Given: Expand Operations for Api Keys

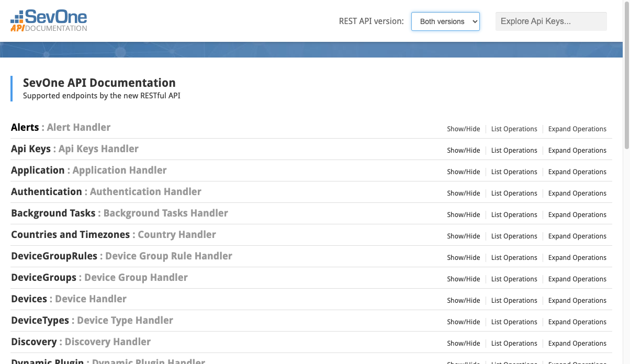Looking at the screenshot, I should click(x=577, y=150).
